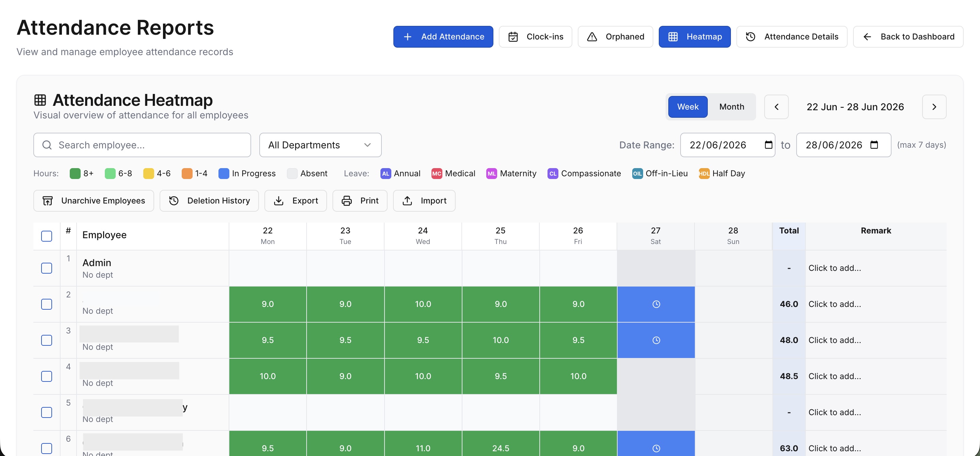Screen dimensions: 980x456
Task: Print the heatmap
Action: tap(360, 200)
